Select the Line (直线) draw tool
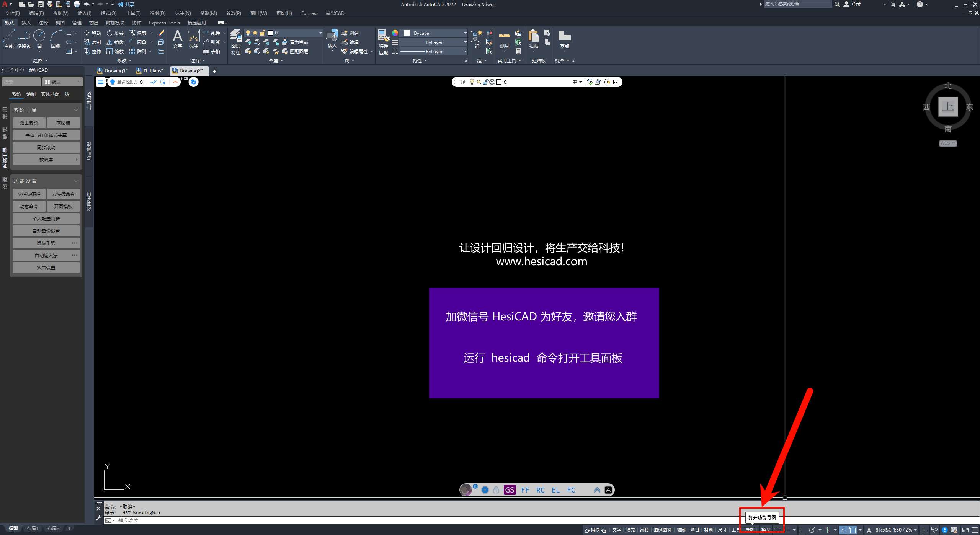The width and height of the screenshot is (980, 535). (9, 39)
